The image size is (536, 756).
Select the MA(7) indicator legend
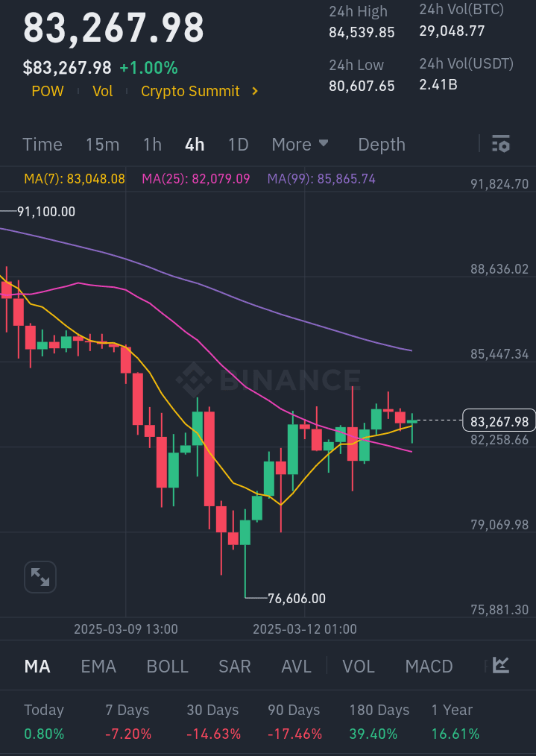(75, 179)
